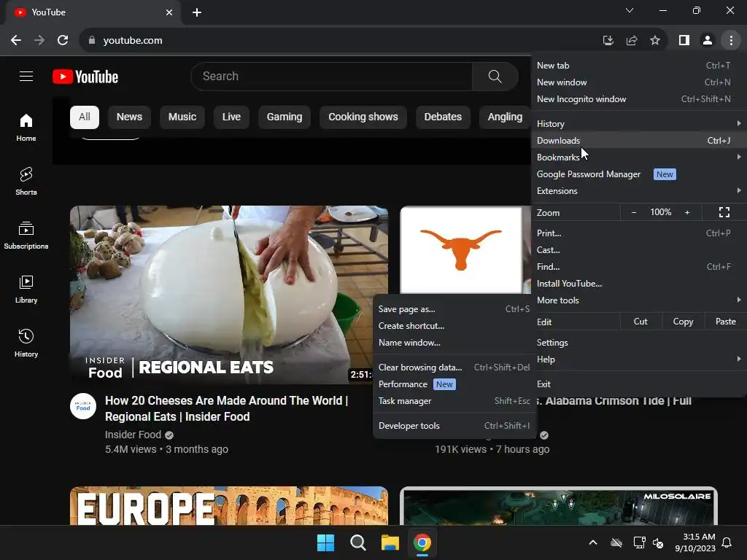
Task: Bookmark this tab with the star icon
Action: click(x=655, y=41)
